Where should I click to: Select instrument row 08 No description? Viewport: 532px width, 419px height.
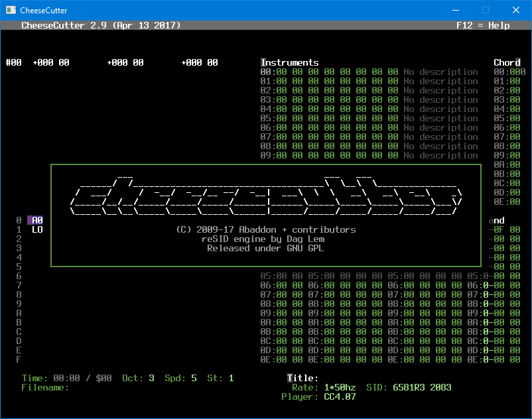pyautogui.click(x=369, y=146)
